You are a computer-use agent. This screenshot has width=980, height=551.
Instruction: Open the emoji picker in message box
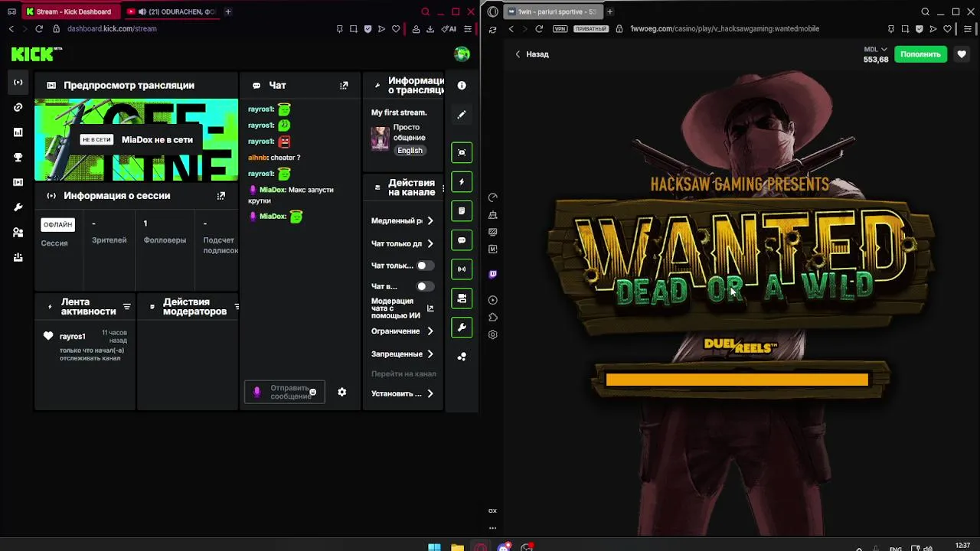pyautogui.click(x=312, y=393)
